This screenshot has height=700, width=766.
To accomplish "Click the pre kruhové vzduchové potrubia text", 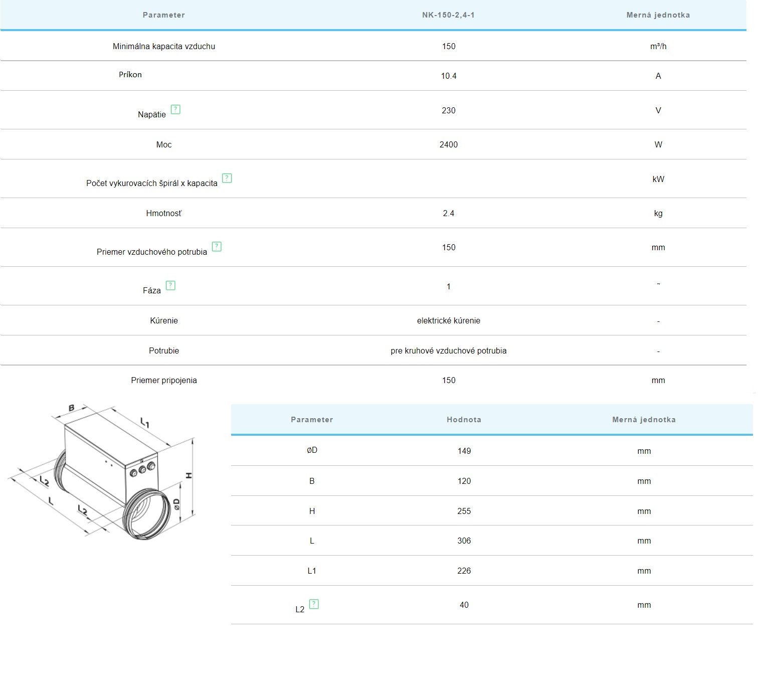I will (448, 351).
